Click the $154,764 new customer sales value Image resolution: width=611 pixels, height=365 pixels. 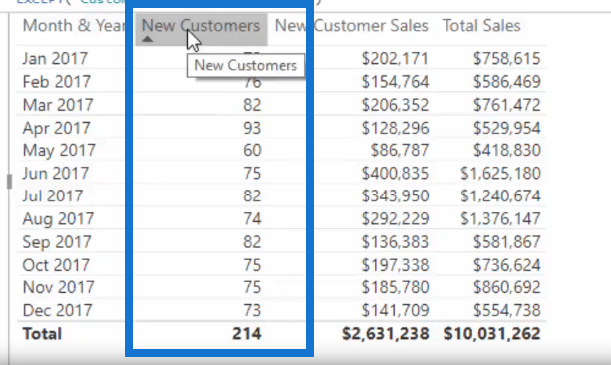pyautogui.click(x=395, y=82)
